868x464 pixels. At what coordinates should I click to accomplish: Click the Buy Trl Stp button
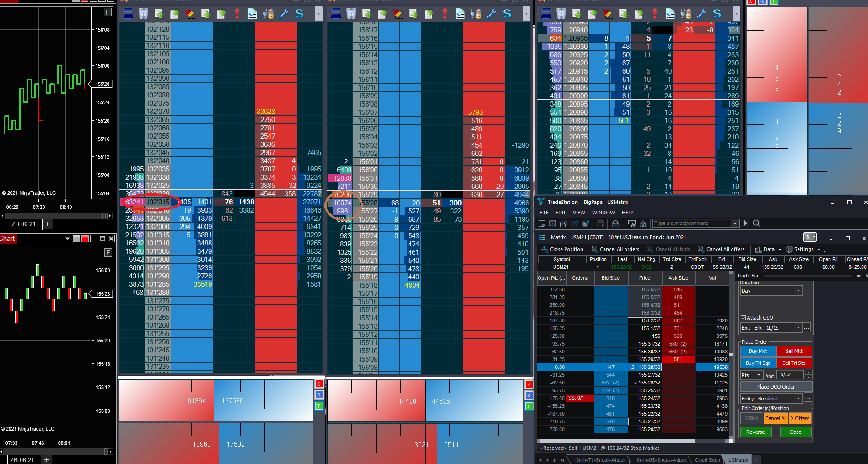pyautogui.click(x=758, y=363)
